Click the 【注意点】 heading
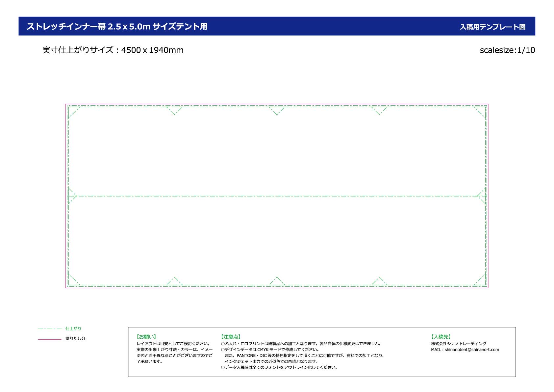Image resolution: width=554 pixels, height=392 pixels. coord(231,337)
